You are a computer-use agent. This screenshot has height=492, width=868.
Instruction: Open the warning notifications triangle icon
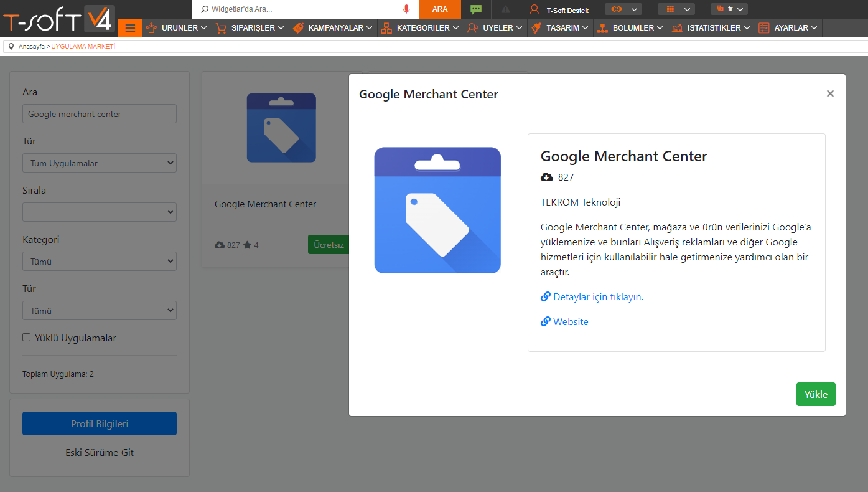(x=505, y=9)
